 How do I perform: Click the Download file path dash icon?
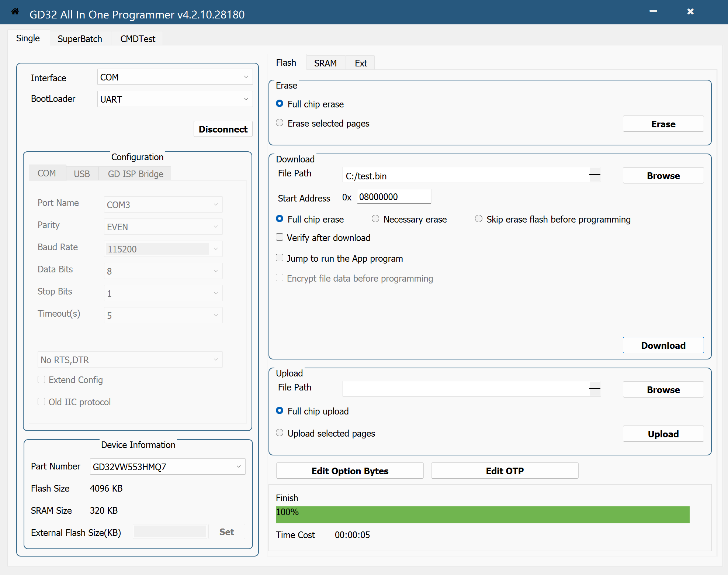point(594,175)
